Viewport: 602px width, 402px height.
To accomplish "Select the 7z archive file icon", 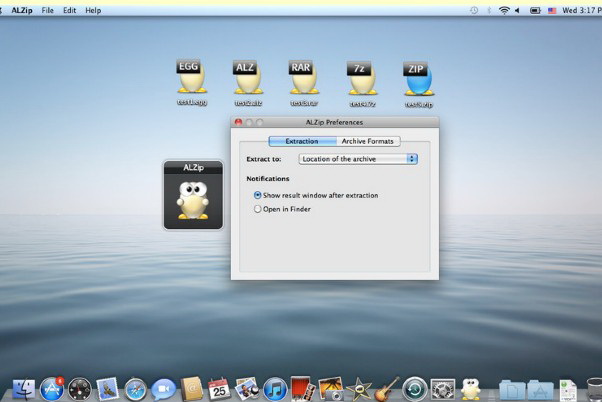I will [359, 80].
